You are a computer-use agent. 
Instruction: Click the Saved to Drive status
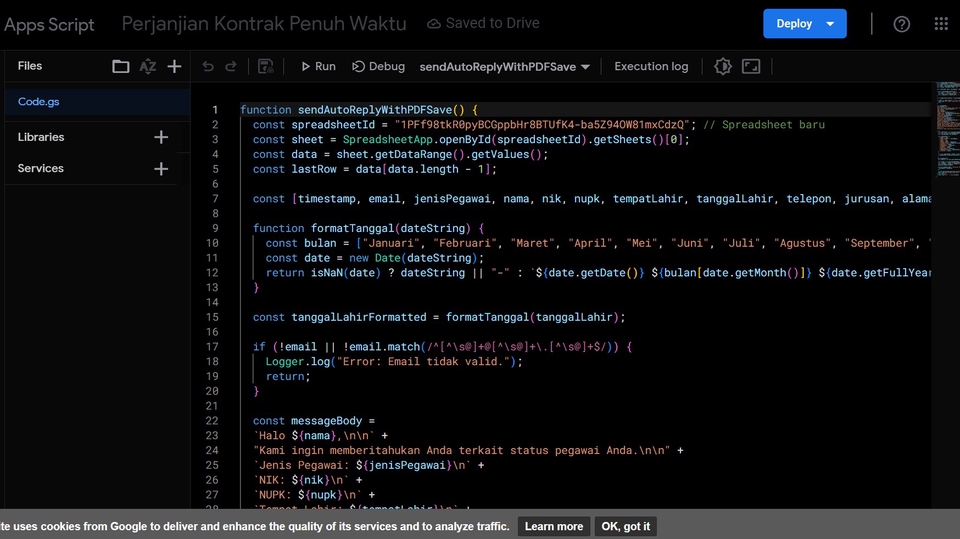click(483, 23)
